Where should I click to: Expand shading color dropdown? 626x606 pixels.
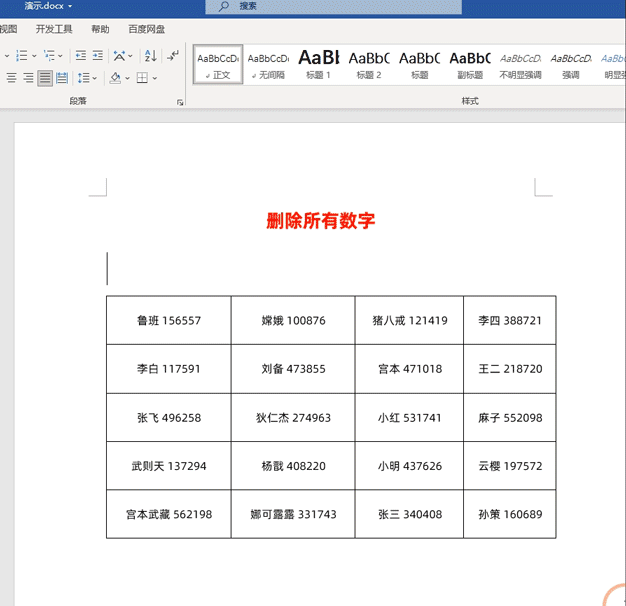point(127,78)
